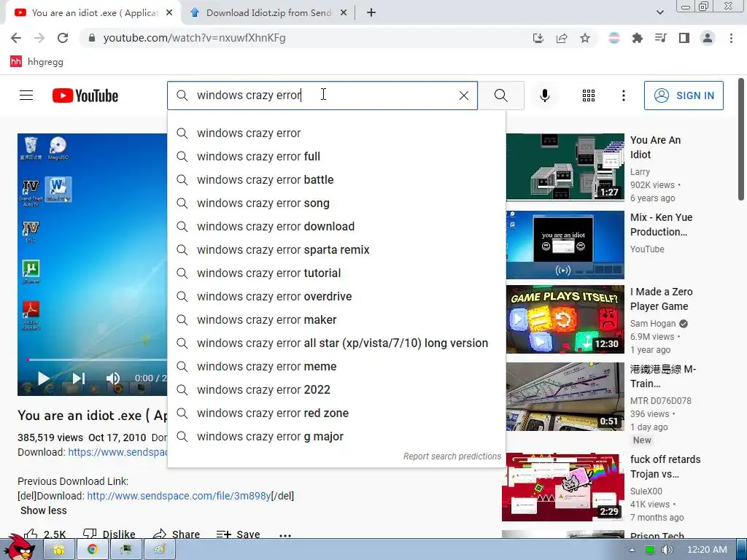Open more actions ellipsis under video
Screen dimensions: 747x560
pos(285,535)
